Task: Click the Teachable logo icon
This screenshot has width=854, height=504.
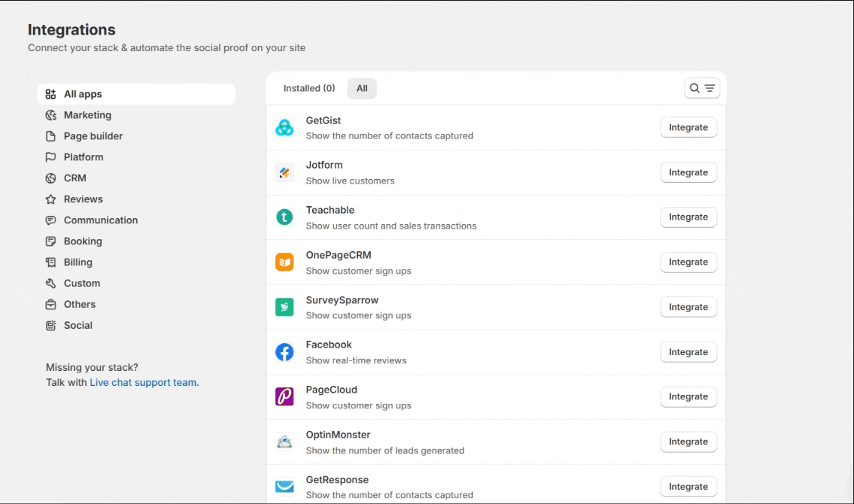Action: point(284,217)
